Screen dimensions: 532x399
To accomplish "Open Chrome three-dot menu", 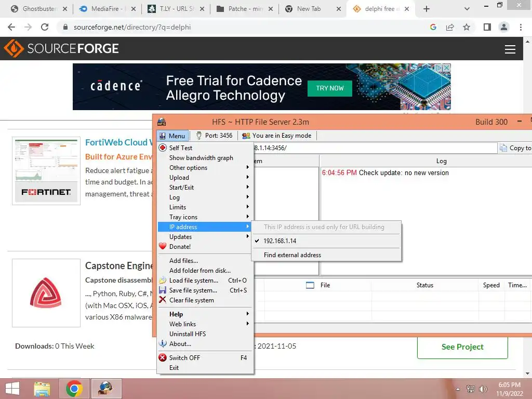I will click(521, 27).
